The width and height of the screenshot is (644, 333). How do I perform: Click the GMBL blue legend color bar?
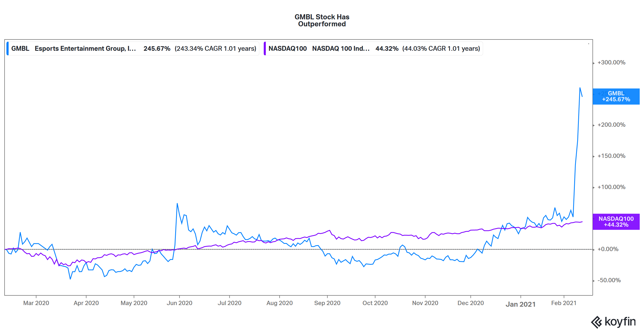point(8,49)
